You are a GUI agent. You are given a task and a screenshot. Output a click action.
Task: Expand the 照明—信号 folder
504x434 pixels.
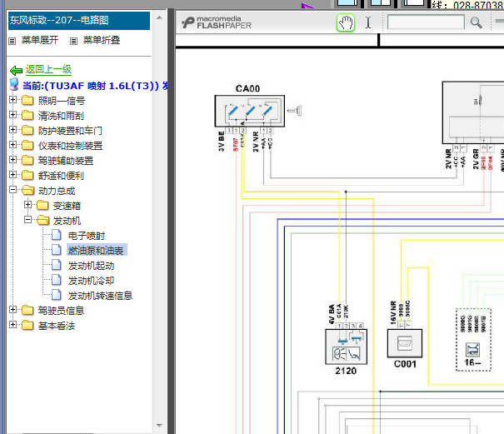(x=12, y=100)
